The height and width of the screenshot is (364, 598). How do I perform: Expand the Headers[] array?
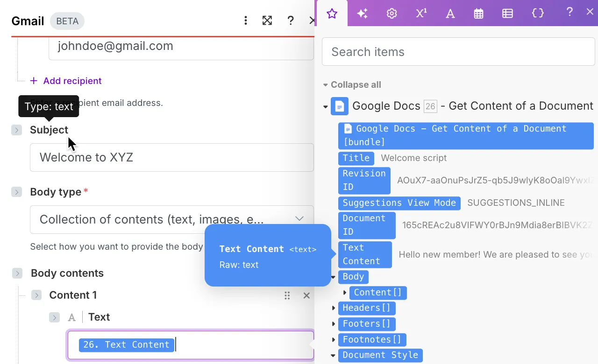pyautogui.click(x=334, y=308)
